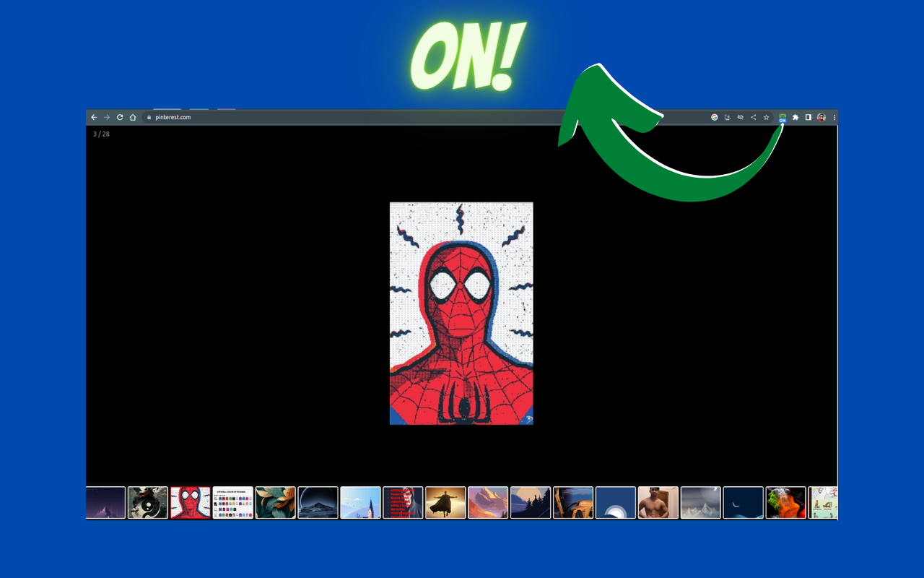This screenshot has width=924, height=578.
Task: Click the install app icon in the address bar
Action: pos(728,117)
